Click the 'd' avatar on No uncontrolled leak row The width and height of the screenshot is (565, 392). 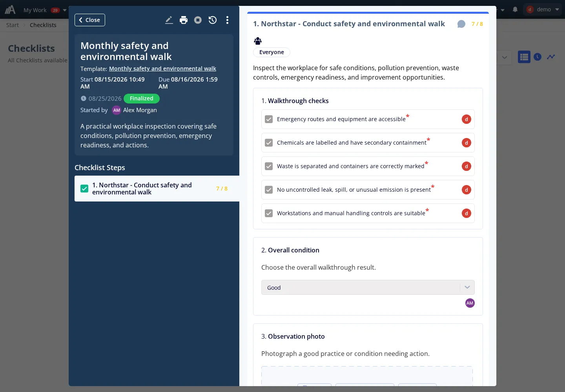pyautogui.click(x=467, y=190)
